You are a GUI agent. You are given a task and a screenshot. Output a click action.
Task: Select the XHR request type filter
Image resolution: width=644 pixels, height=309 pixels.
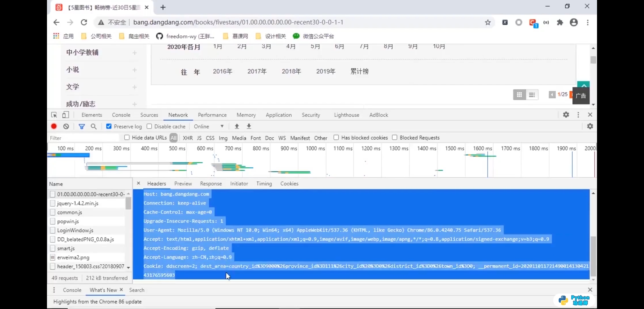coord(188,138)
